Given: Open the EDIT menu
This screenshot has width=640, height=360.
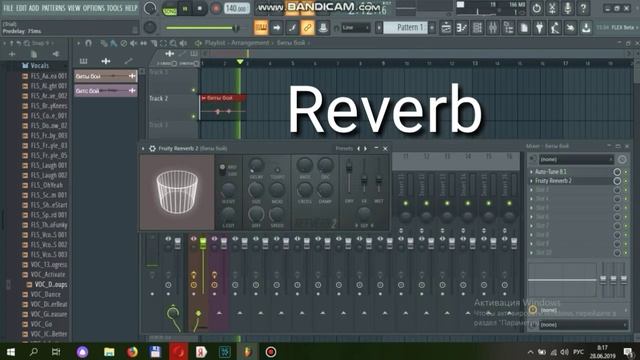Looking at the screenshot, I should (21, 8).
